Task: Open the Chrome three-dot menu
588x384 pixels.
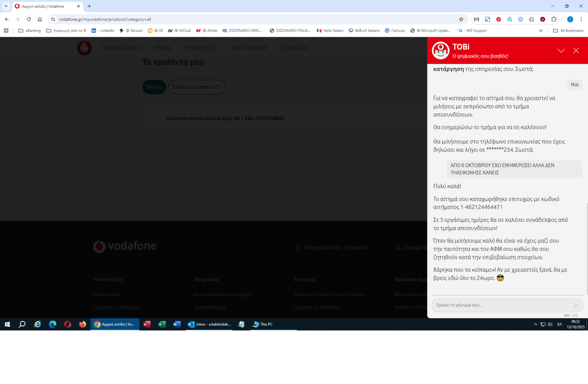Action: click(582, 19)
